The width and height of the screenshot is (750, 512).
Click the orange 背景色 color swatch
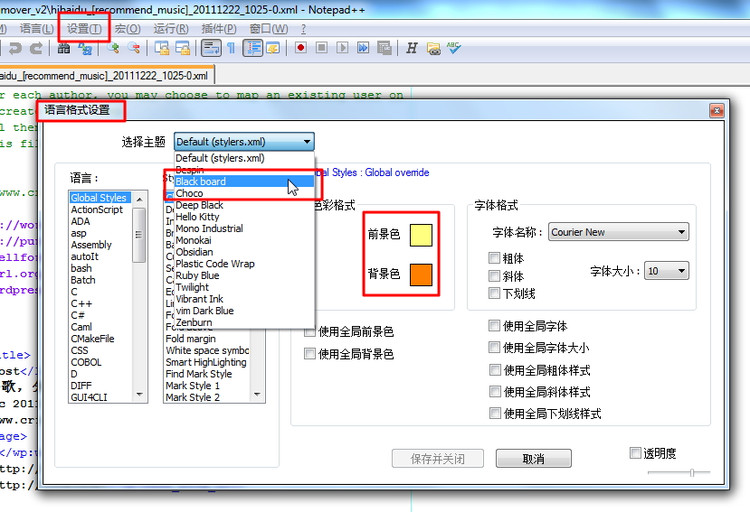point(420,274)
